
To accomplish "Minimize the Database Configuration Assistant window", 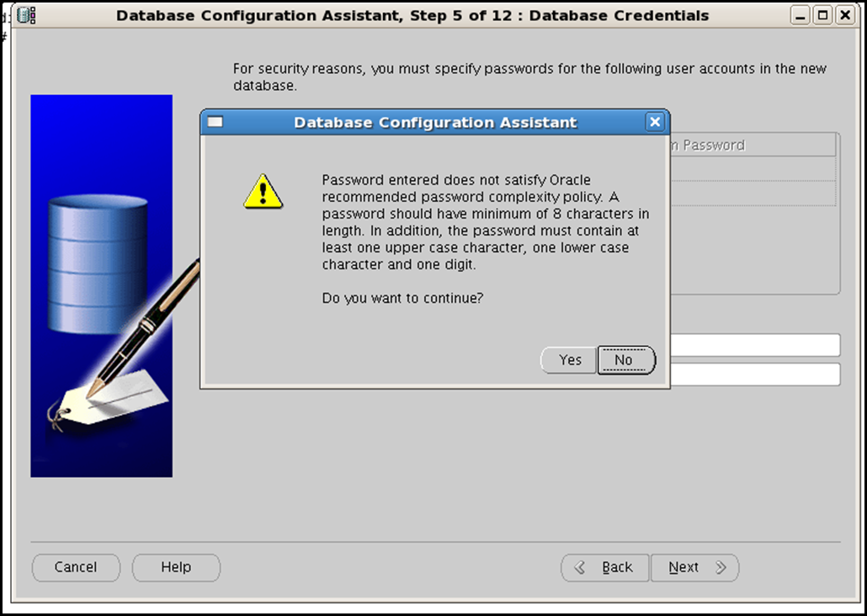I will (x=801, y=15).
